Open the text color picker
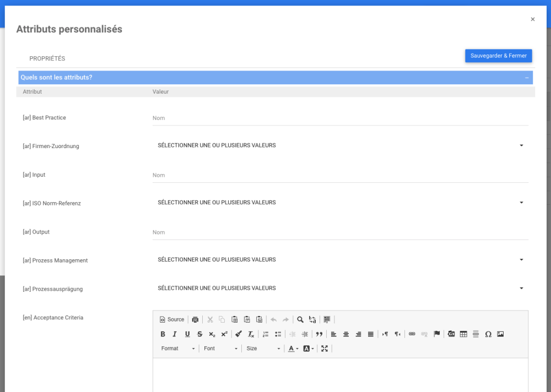Image resolution: width=551 pixels, height=392 pixels. [x=294, y=349]
